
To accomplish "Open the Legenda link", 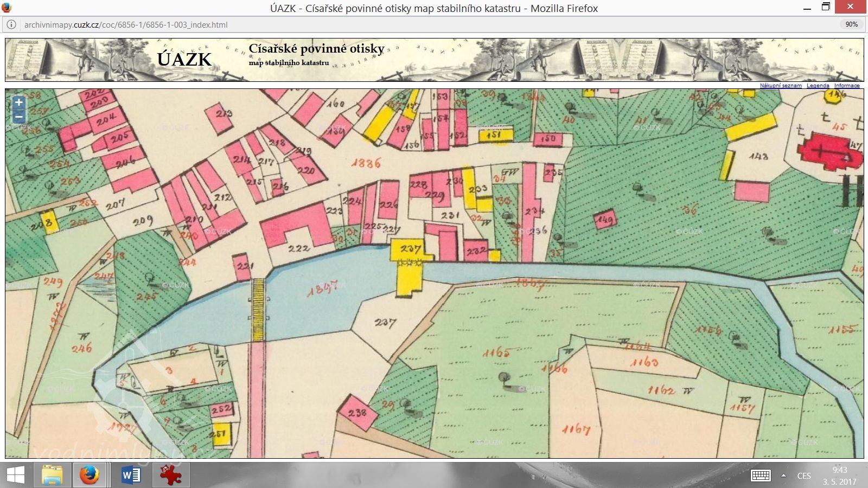I will [818, 86].
